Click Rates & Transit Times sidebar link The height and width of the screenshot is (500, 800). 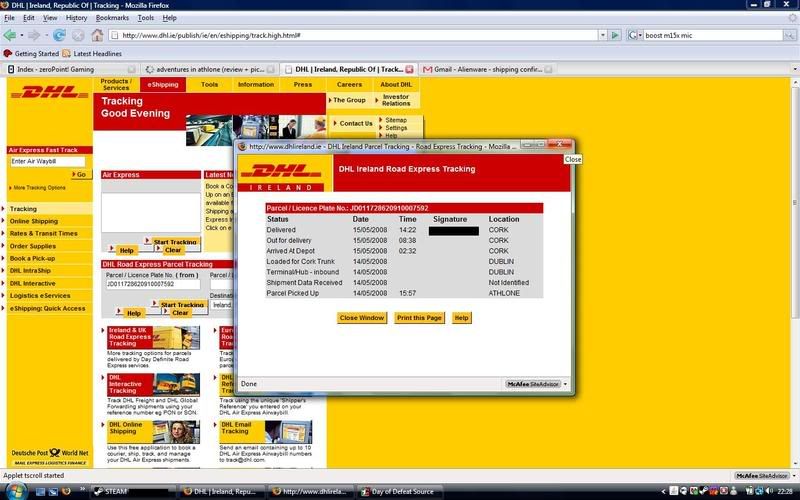coord(43,234)
